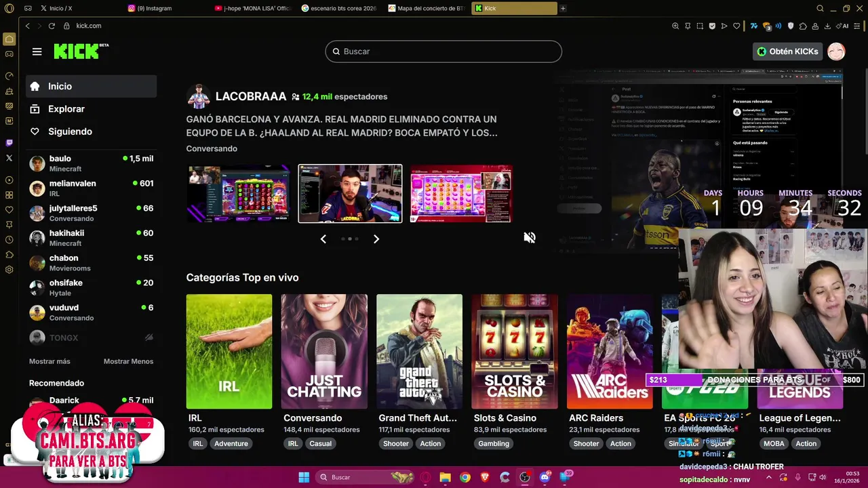Open the Grand Theft Auto category card
The width and height of the screenshot is (868, 488).
419,351
